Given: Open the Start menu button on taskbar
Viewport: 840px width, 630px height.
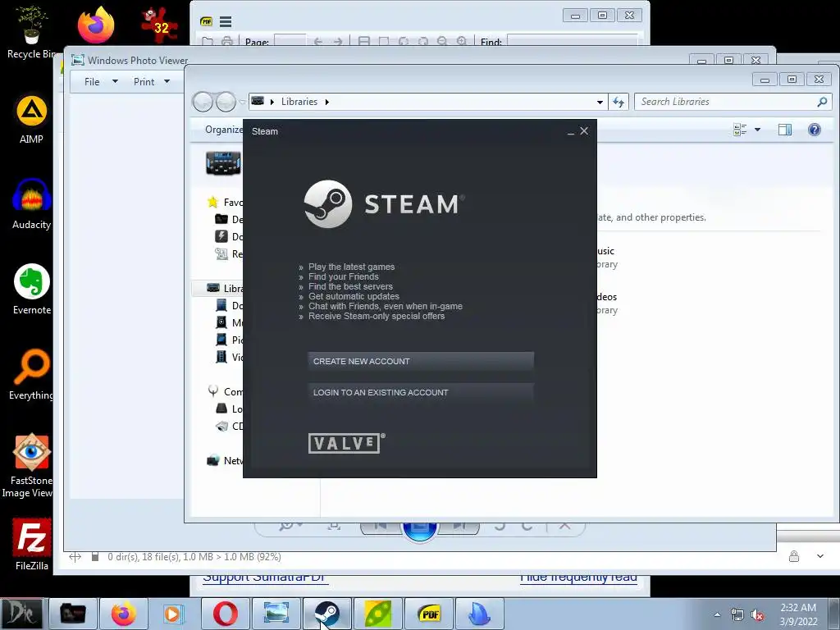Looking at the screenshot, I should point(21,614).
